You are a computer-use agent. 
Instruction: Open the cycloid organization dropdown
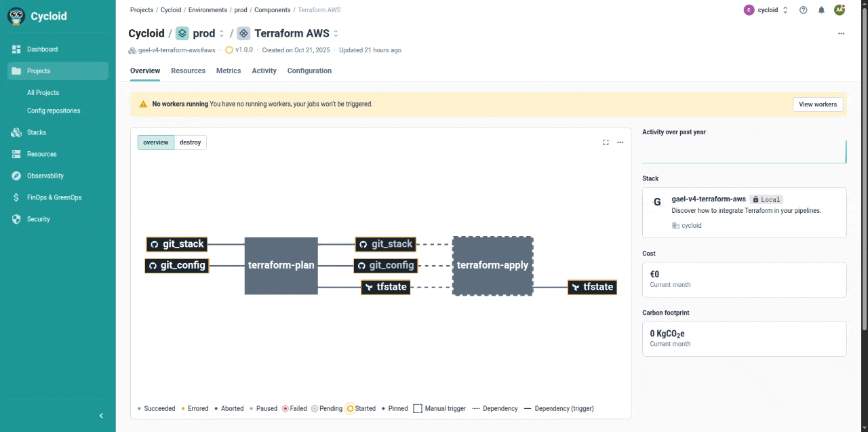tap(767, 10)
